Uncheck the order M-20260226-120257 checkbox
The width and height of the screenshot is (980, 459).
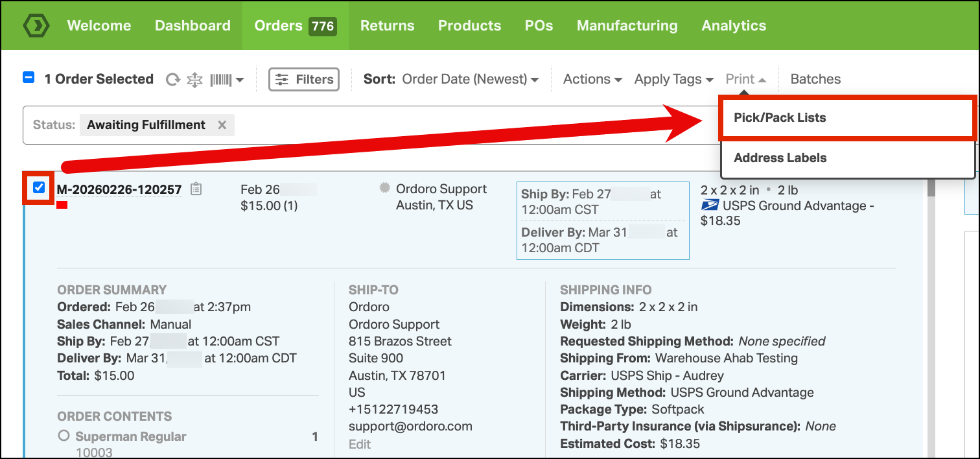tap(39, 188)
